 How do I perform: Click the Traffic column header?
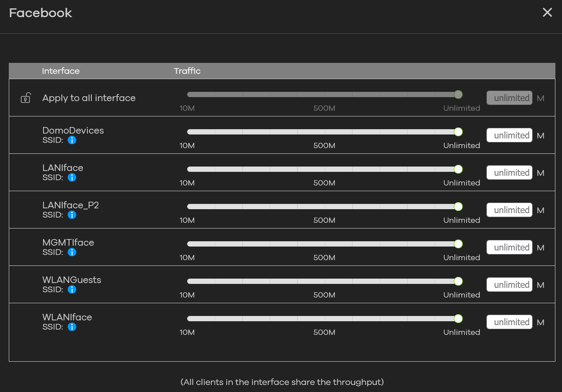(x=187, y=71)
